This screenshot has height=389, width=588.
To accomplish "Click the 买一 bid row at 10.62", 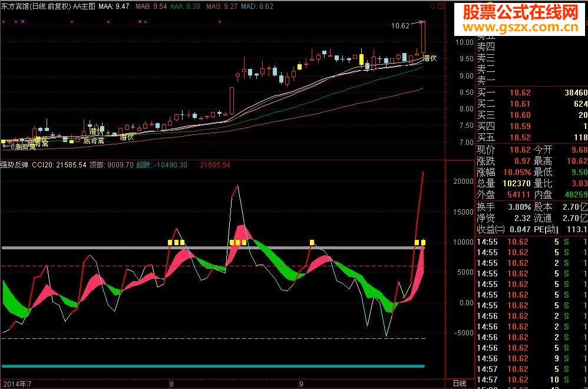I will 532,93.
